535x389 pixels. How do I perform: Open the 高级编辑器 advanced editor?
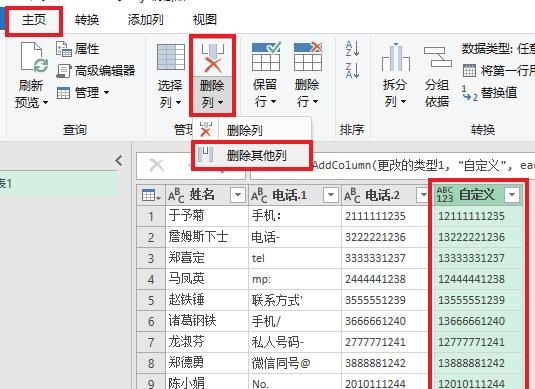(96, 71)
